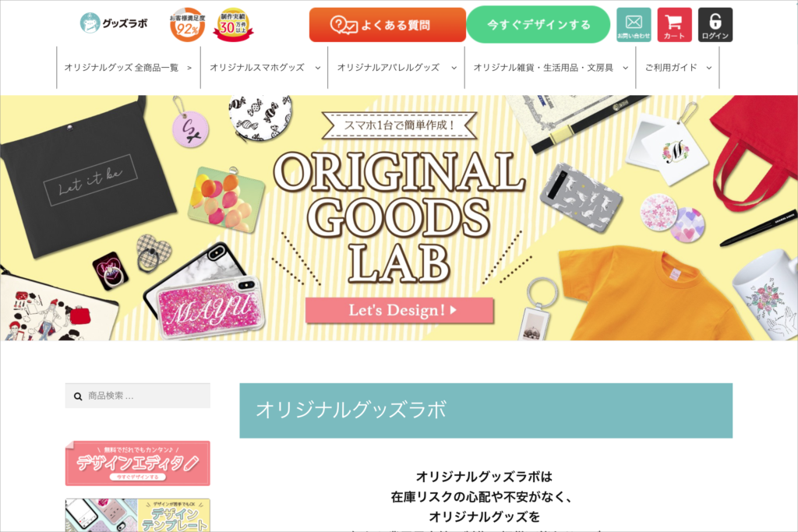The height and width of the screenshot is (532, 798).
Task: Expand the オリジナルスマホグッズ dropdown
Action: pyautogui.click(x=318, y=68)
